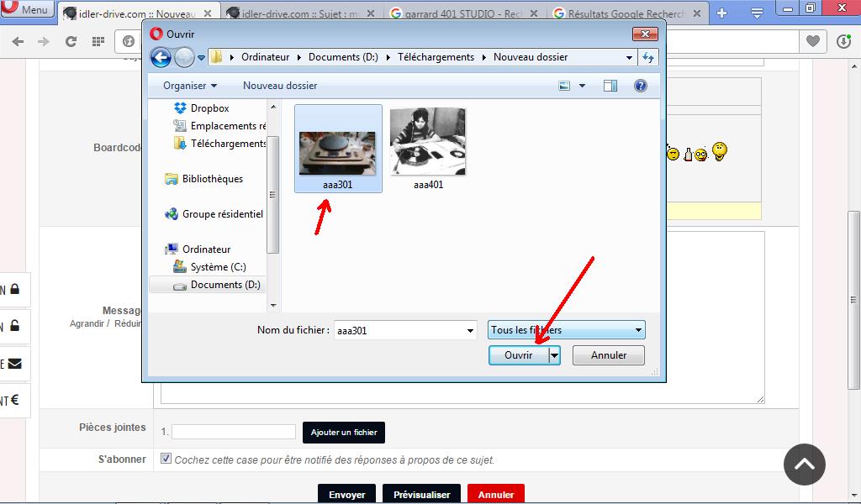861x504 pixels.
Task: Open the Opera Menu button
Action: (27, 10)
